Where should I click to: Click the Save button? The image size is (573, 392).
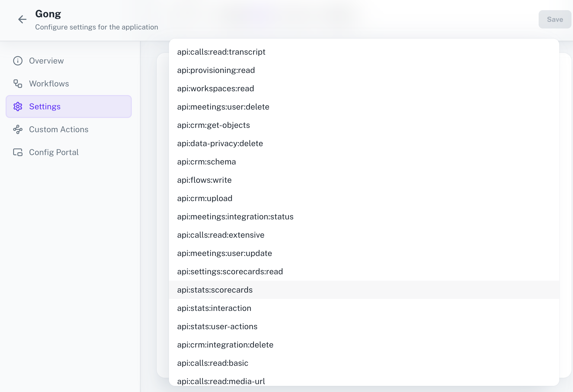[x=555, y=19]
